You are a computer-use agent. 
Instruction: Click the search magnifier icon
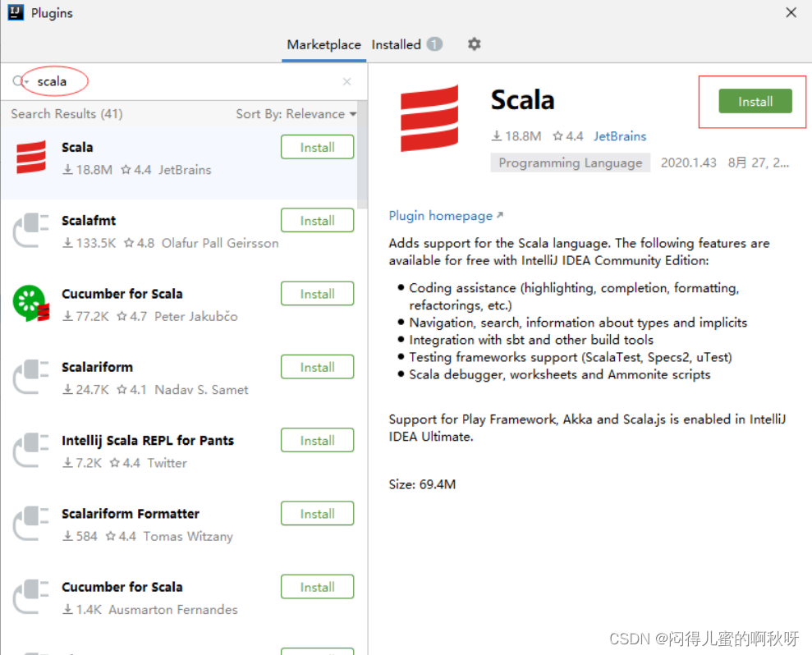(x=19, y=81)
